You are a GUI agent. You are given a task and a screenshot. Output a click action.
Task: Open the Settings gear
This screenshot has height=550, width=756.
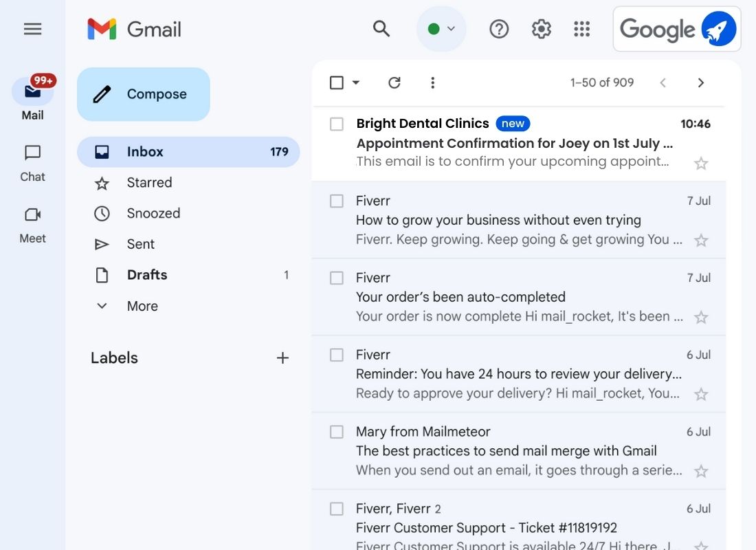coord(541,29)
